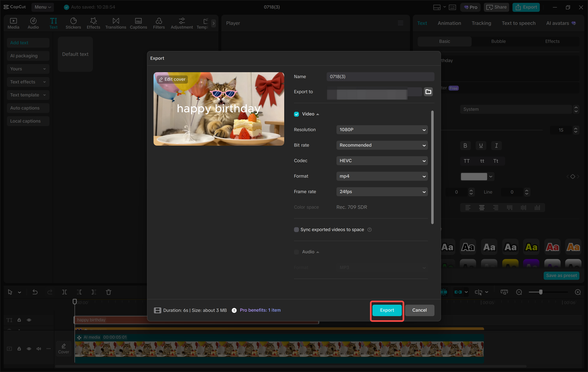Open the Bubble tab in text settings
The height and width of the screenshot is (372, 588).
point(498,41)
